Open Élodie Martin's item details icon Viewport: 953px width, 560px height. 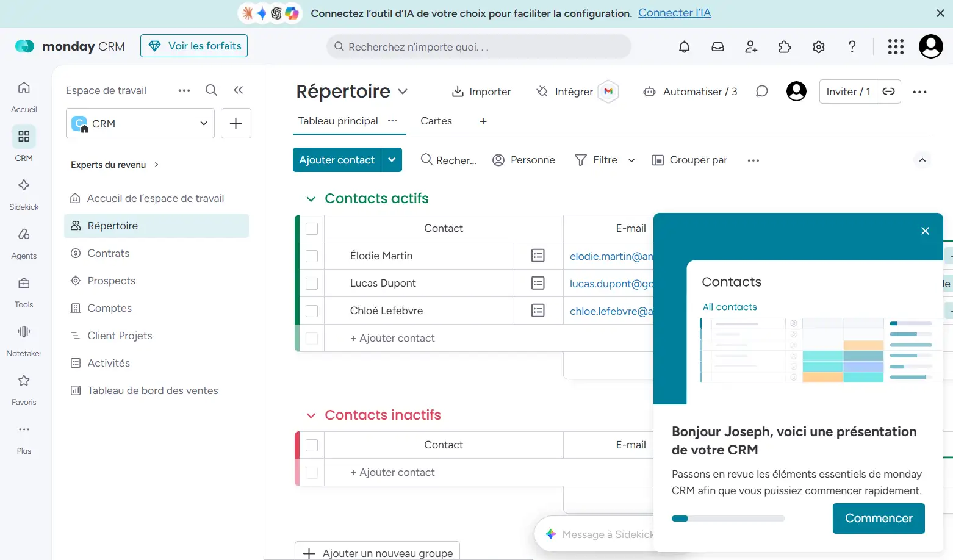(x=538, y=256)
